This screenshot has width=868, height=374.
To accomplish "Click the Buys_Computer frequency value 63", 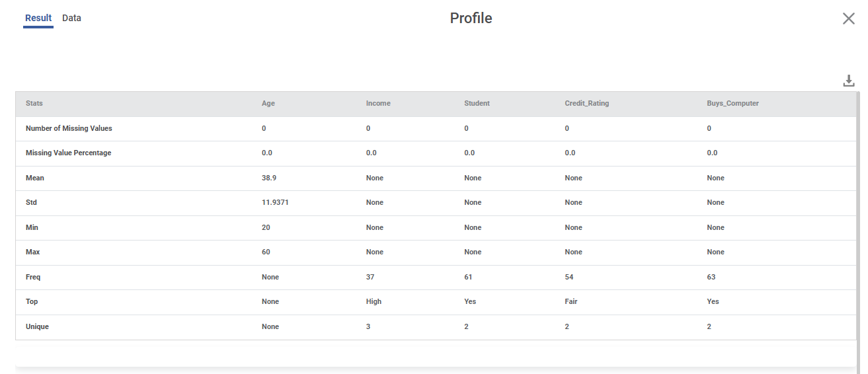I will tap(711, 277).
